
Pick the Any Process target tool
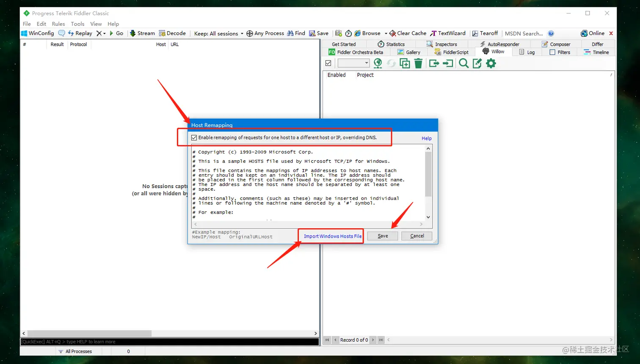[265, 33]
